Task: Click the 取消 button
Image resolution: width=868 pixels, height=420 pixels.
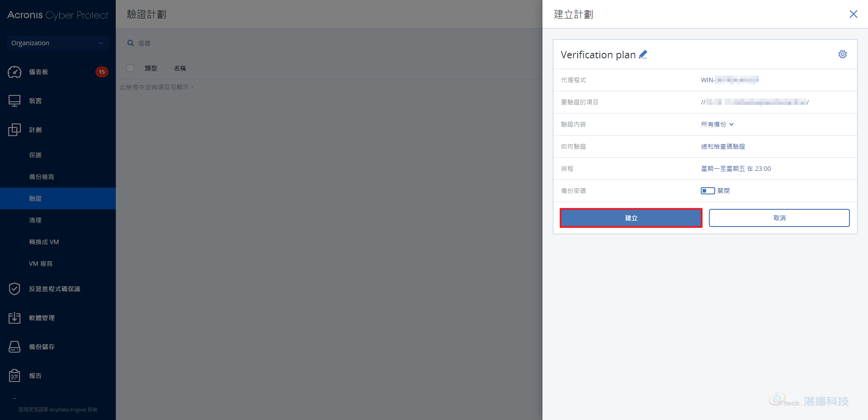Action: tap(779, 218)
